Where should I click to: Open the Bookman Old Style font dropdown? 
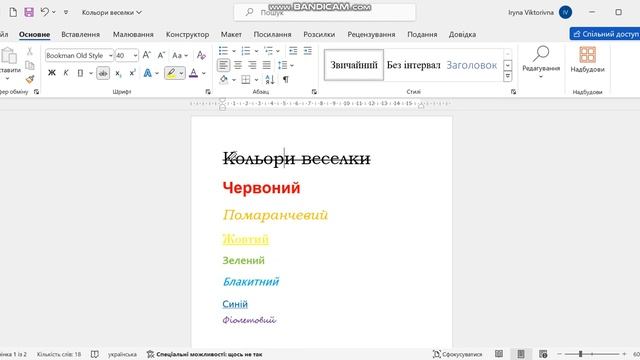pyautogui.click(x=110, y=56)
